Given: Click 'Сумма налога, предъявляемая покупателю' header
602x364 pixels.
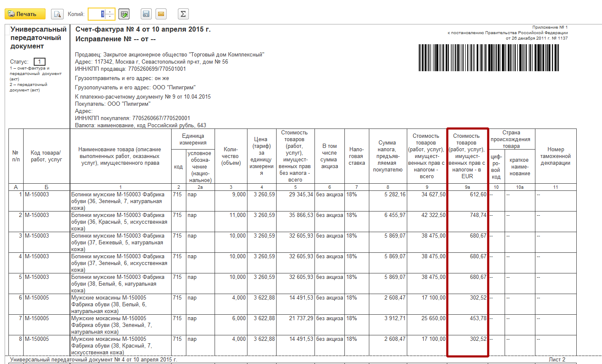Looking at the screenshot, I should pos(387,156).
